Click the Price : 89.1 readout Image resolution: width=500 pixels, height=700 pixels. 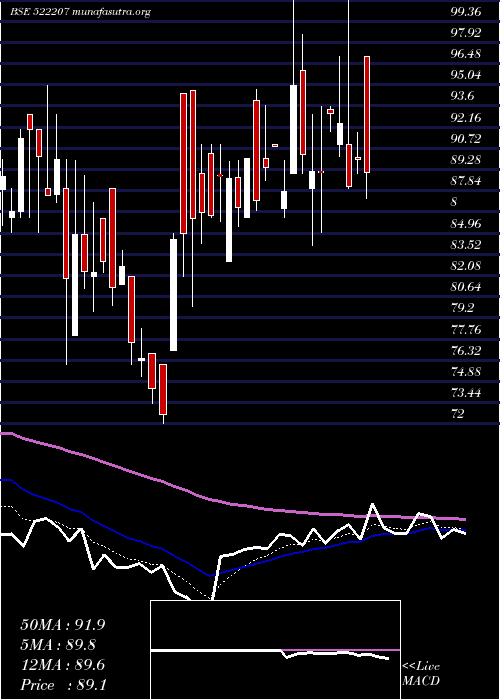(63, 685)
